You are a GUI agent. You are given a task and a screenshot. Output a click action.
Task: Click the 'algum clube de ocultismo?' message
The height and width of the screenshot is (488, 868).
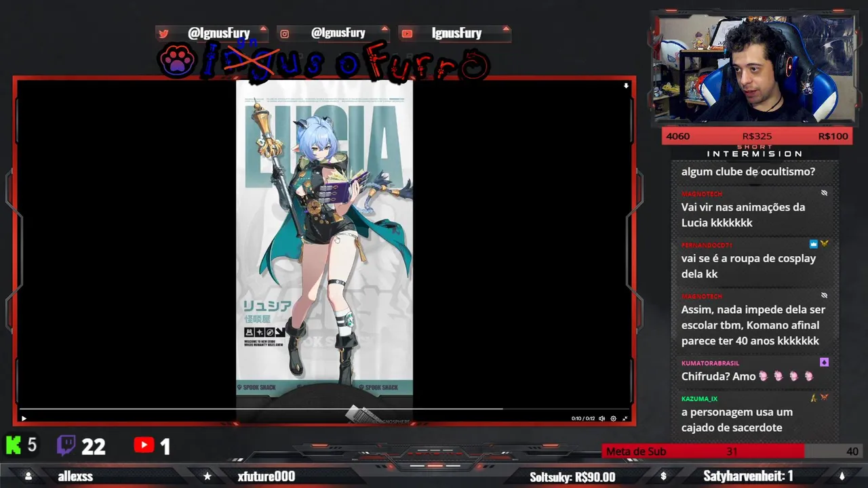[748, 171]
